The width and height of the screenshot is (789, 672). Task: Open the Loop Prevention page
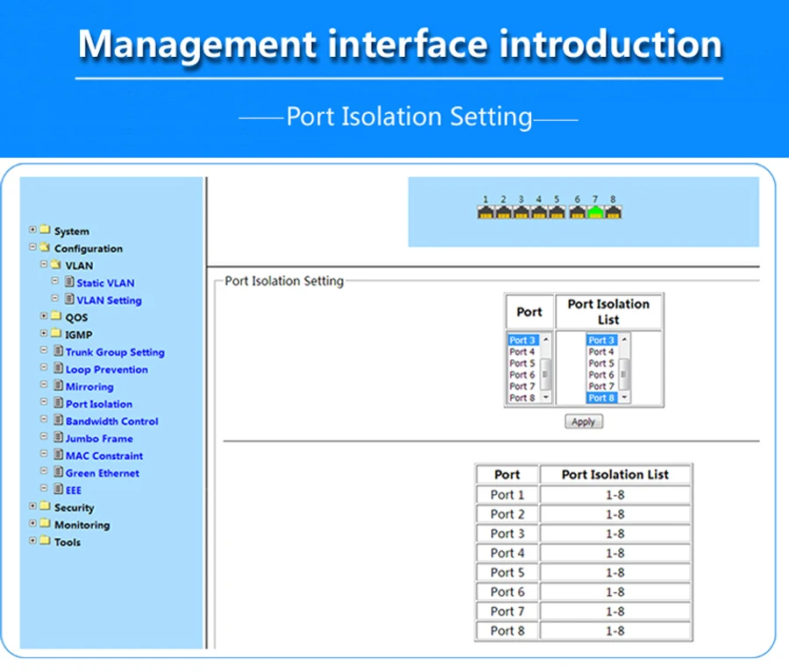click(107, 369)
